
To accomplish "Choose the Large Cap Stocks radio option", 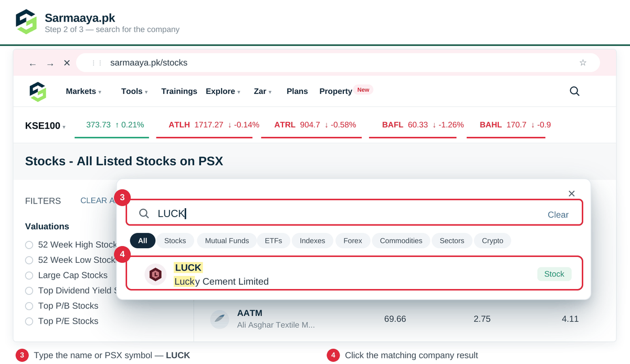I will 29,275.
